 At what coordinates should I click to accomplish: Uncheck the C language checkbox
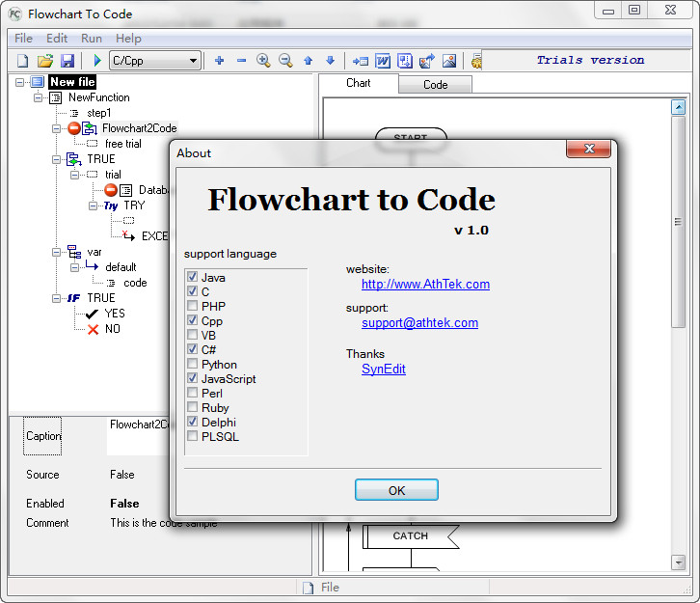click(x=193, y=291)
